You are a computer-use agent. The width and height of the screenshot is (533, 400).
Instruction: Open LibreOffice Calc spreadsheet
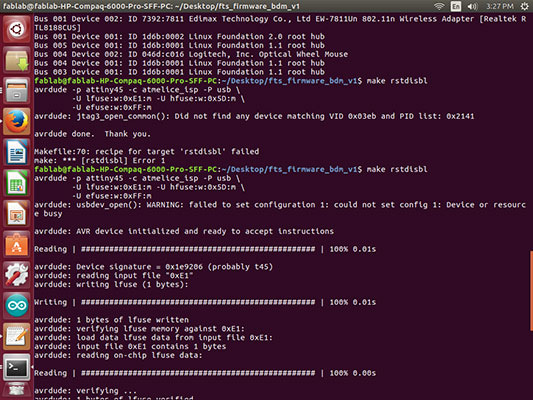coord(17,183)
